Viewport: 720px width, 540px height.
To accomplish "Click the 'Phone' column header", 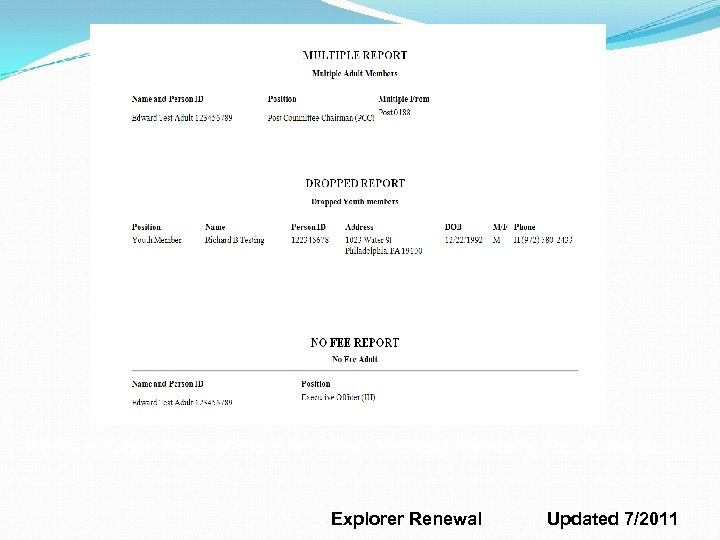I will (524, 227).
